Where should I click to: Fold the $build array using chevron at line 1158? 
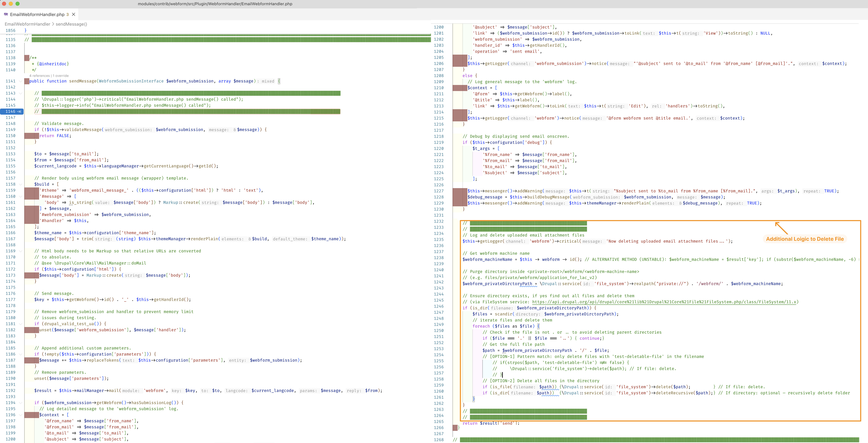[20, 184]
